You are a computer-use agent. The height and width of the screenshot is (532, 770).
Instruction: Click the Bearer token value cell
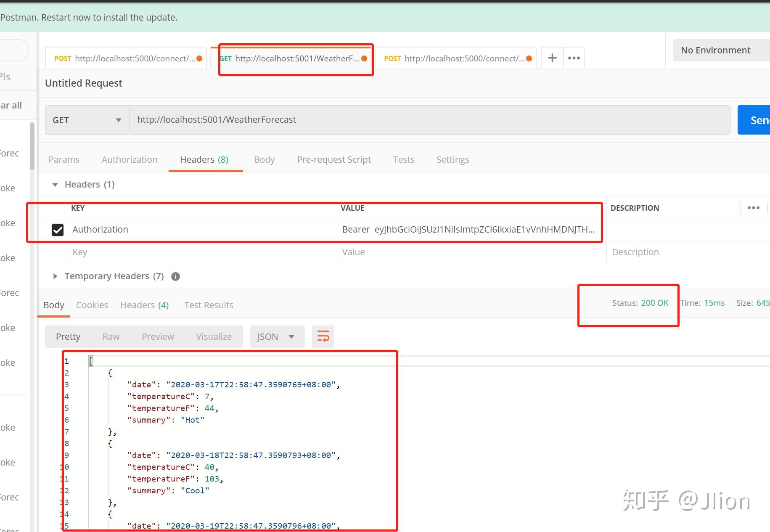[x=471, y=230]
